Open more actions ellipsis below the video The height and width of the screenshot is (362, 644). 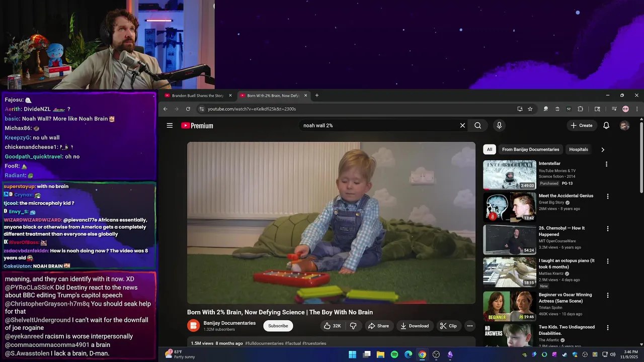coord(469,326)
